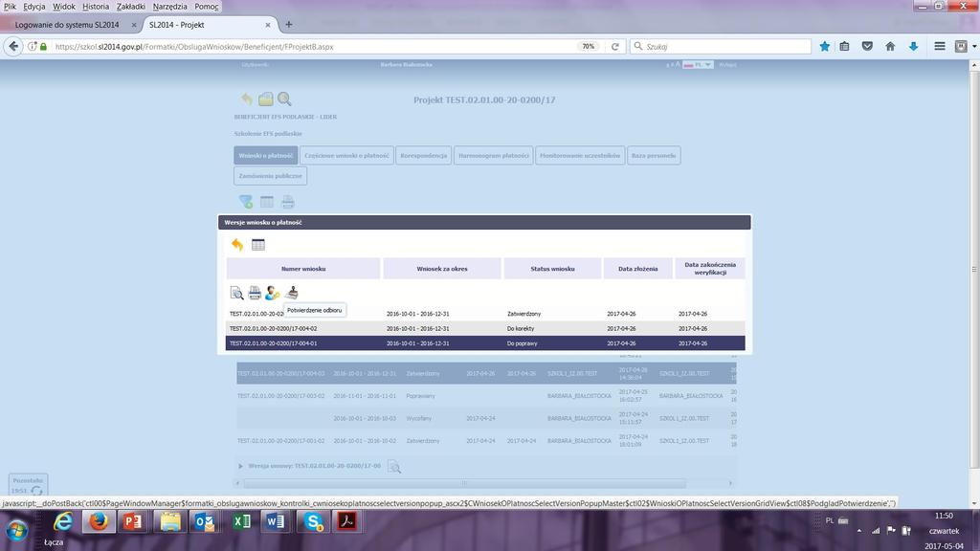980x551 pixels.
Task: Click the site info icon in address bar
Action: [32, 46]
